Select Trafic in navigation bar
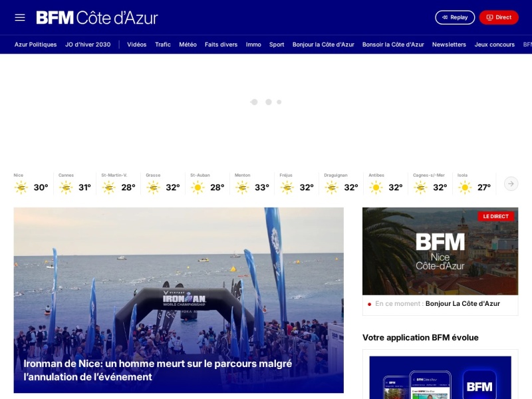 [x=163, y=45]
